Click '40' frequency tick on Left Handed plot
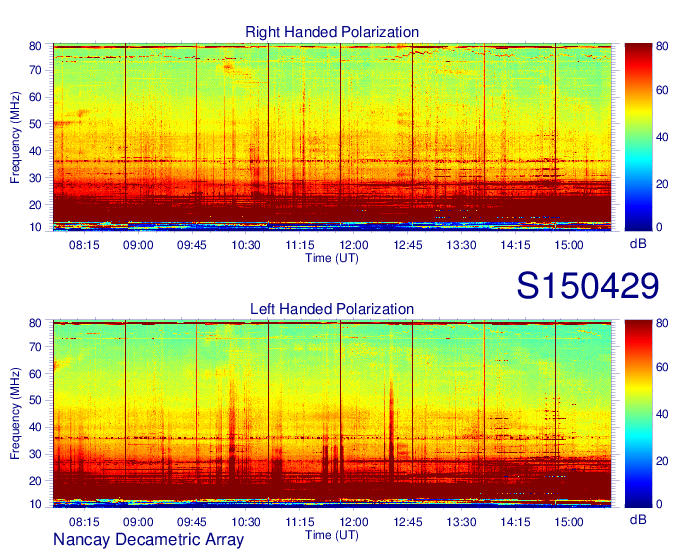This screenshot has width=680, height=552. click(35, 427)
